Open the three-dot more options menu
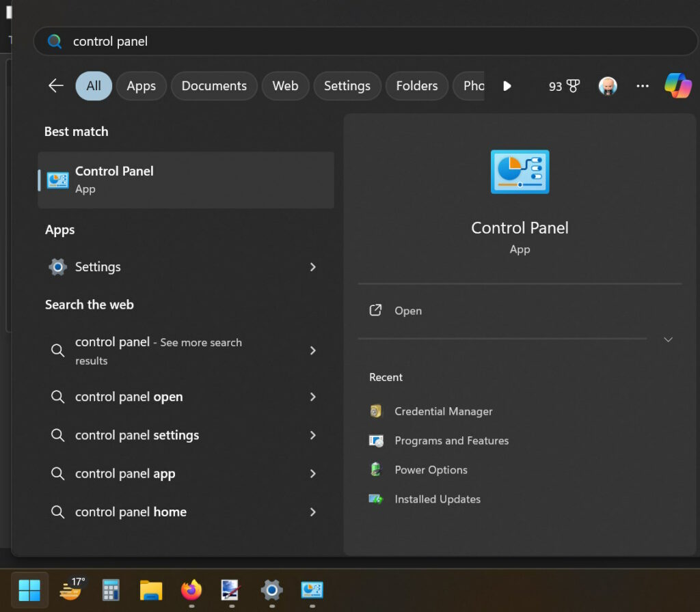The width and height of the screenshot is (700, 612). coord(643,85)
